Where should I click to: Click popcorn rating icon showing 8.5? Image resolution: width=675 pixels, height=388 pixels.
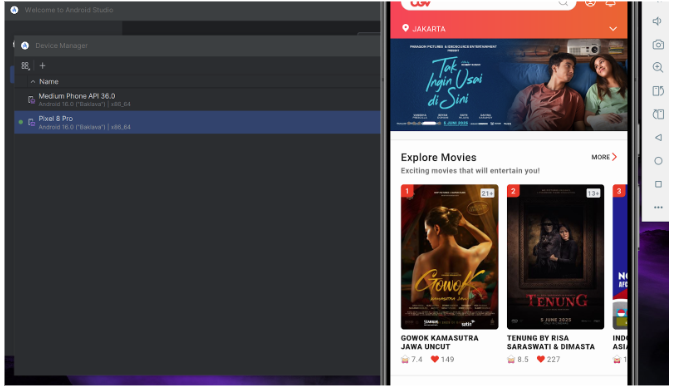point(511,359)
